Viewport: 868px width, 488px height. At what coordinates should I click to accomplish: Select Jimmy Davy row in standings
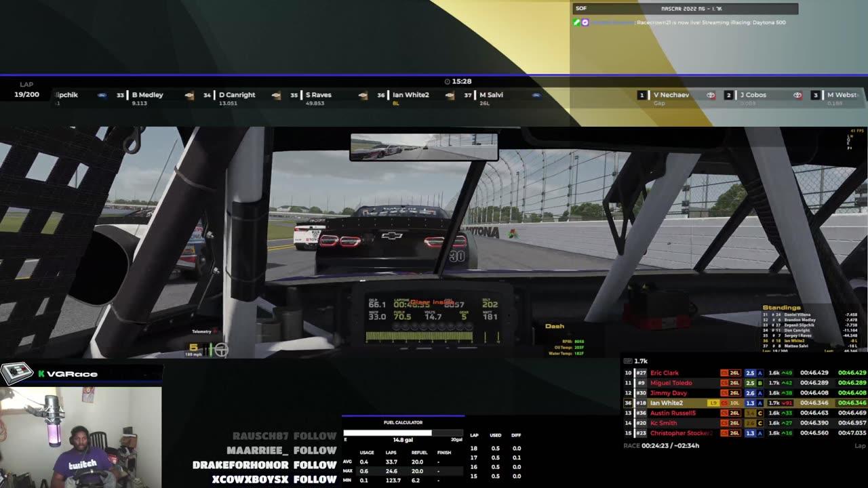point(745,393)
